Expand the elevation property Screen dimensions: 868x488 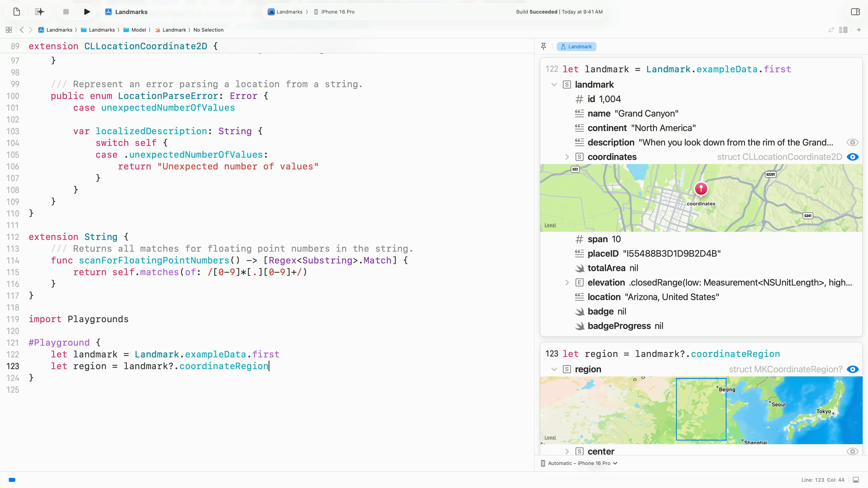point(567,283)
